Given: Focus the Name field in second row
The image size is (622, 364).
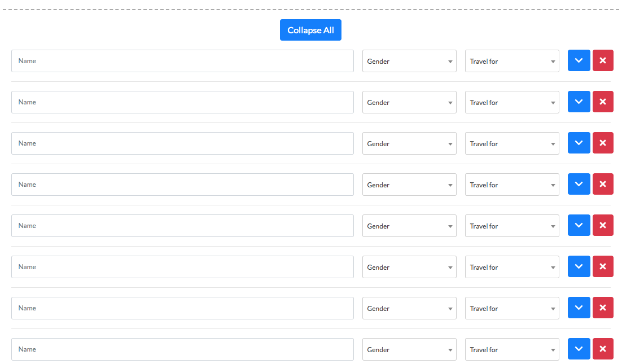Looking at the screenshot, I should point(182,102).
